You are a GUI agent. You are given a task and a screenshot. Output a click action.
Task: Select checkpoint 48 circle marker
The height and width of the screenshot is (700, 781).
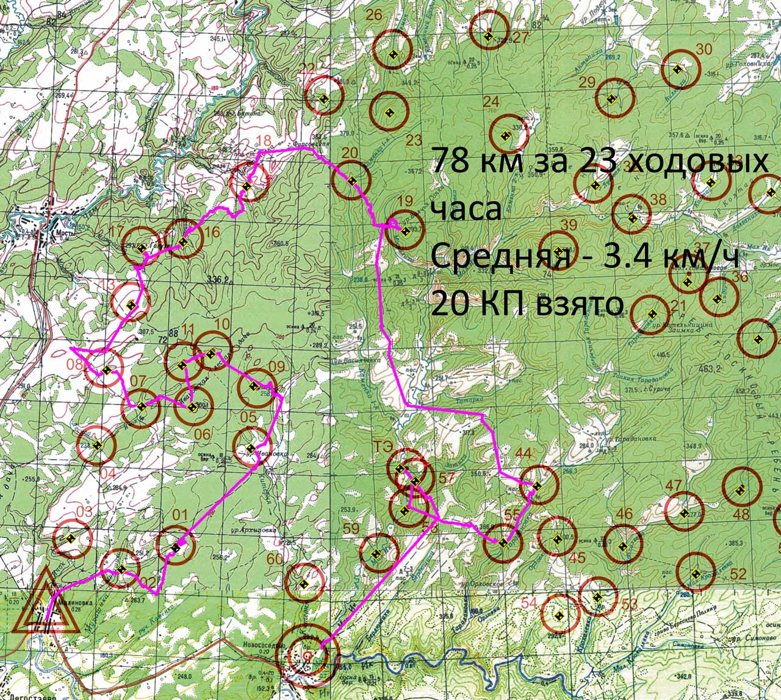click(740, 490)
